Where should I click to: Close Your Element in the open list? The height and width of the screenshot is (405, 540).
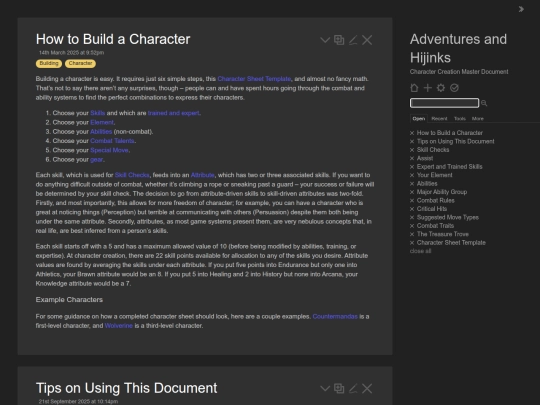pyautogui.click(x=412, y=175)
